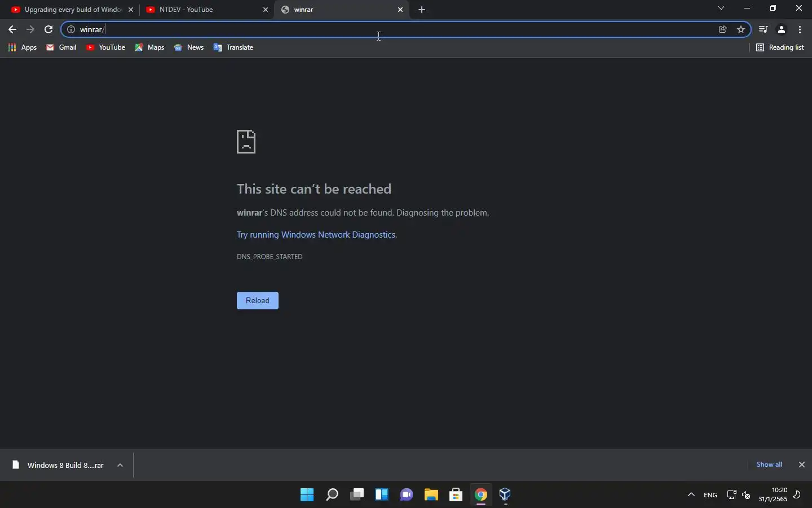Open the YouTube bookmark
Image resolution: width=812 pixels, height=508 pixels.
105,48
